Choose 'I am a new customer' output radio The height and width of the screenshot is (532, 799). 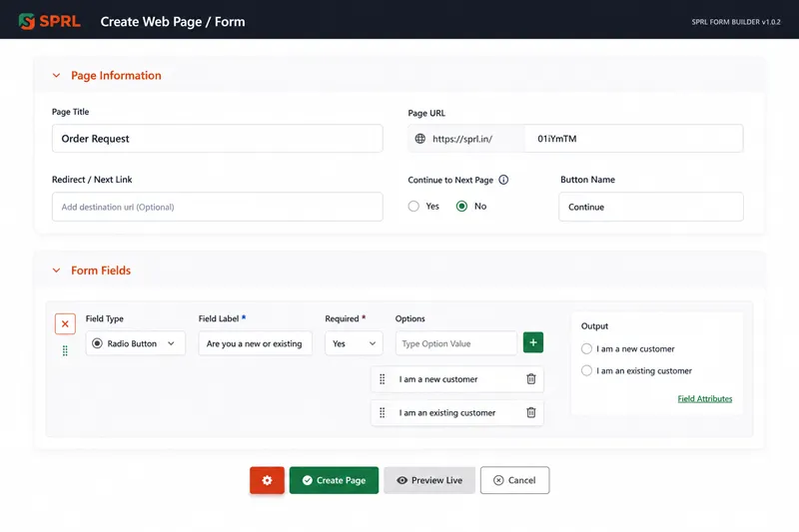click(x=586, y=348)
